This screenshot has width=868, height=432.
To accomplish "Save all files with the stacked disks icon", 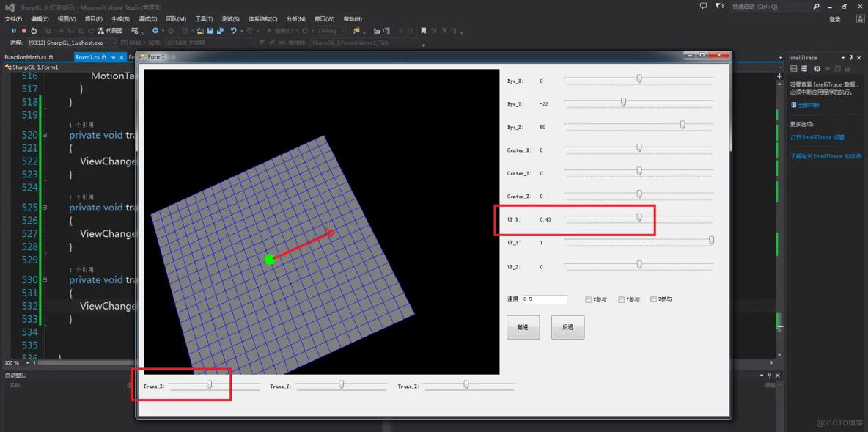I will [220, 31].
